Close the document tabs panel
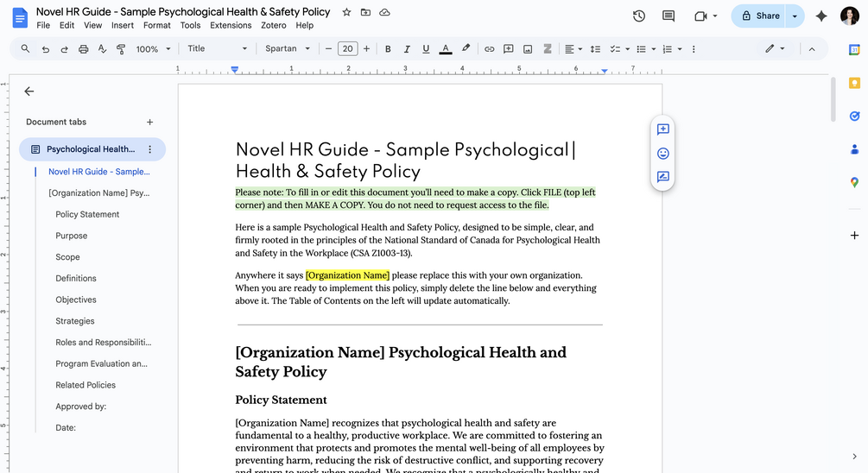The width and height of the screenshot is (868, 473). tap(29, 91)
